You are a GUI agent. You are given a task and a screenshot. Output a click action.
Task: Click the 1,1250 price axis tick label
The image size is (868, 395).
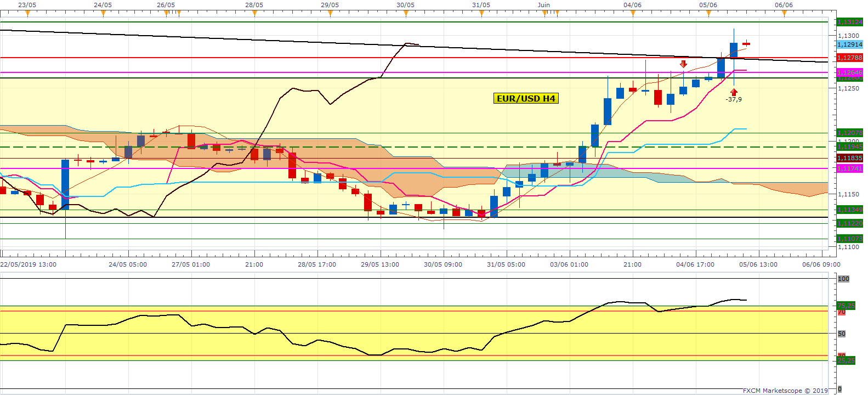[x=849, y=88]
